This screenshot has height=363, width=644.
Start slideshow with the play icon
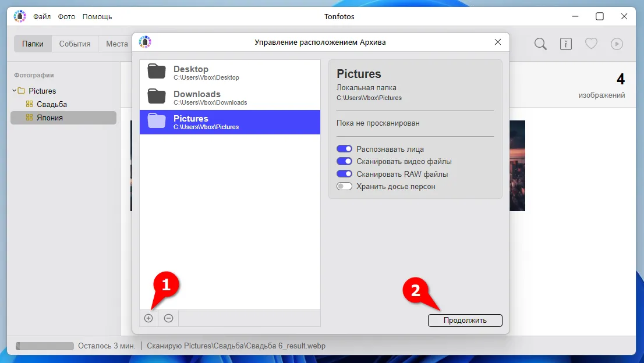tap(617, 44)
